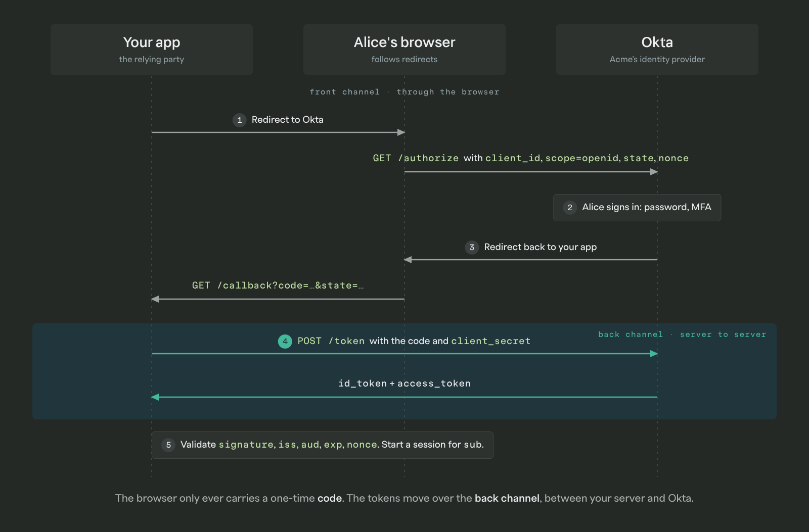The width and height of the screenshot is (809, 532).
Task: Click the "GET /authorize" request text
Action: [416, 158]
